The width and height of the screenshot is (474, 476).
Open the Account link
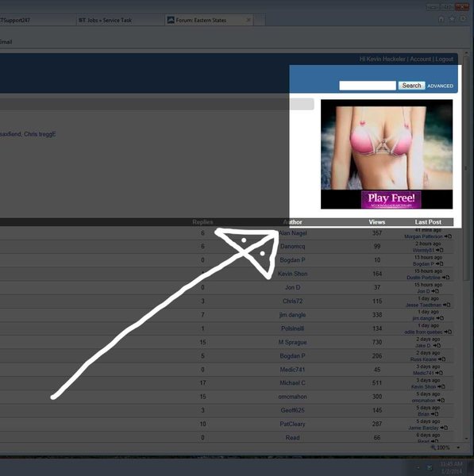point(421,59)
